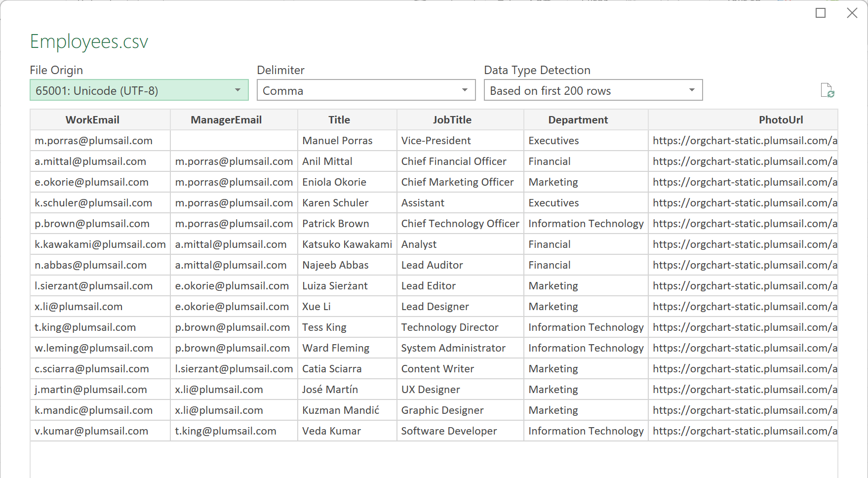This screenshot has width=868, height=478.
Task: Click the Patrick Brown name cell
Action: 348,224
